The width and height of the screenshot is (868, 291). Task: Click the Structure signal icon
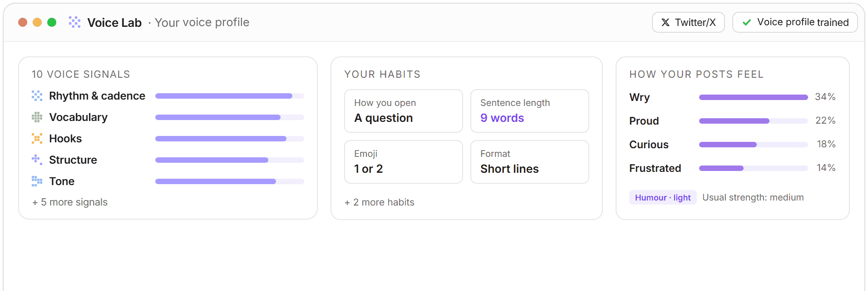[x=37, y=160]
